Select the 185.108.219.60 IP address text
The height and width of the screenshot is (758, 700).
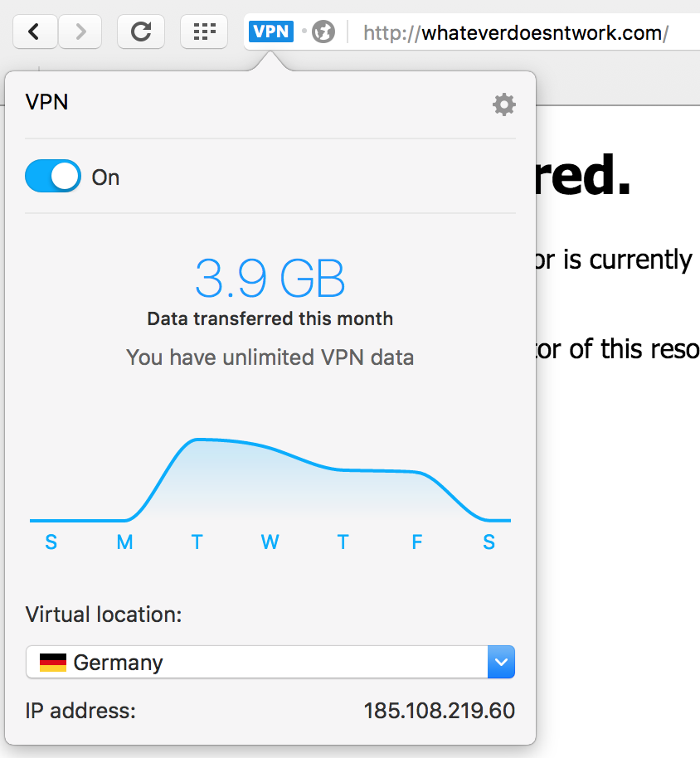439,711
